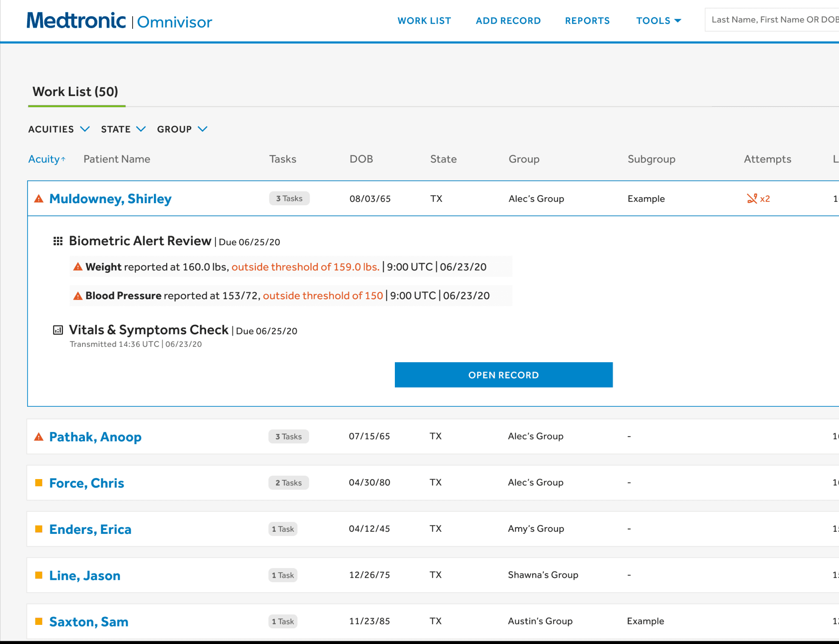Click Saxton, Sam 1 Task badge
839x644 pixels.
[x=283, y=621]
